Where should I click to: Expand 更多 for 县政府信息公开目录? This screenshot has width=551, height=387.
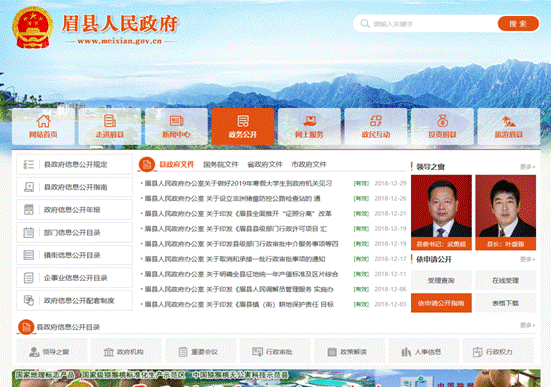tap(527, 325)
